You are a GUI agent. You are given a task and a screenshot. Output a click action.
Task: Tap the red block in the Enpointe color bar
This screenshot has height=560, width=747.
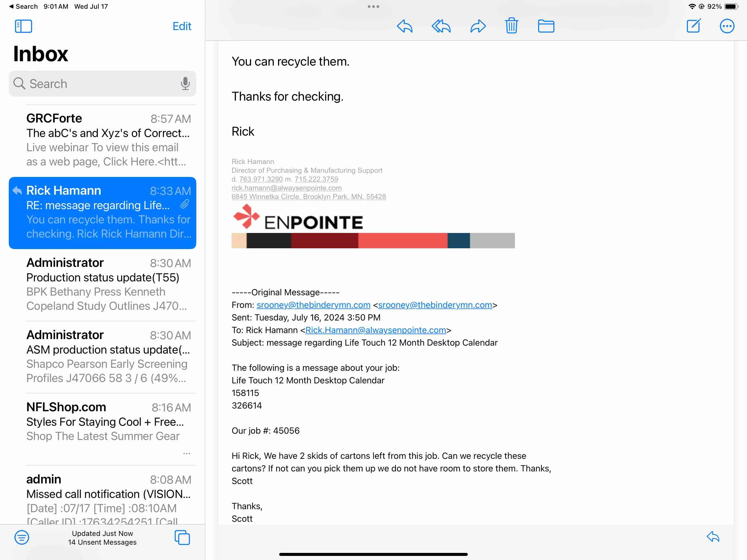click(x=402, y=240)
